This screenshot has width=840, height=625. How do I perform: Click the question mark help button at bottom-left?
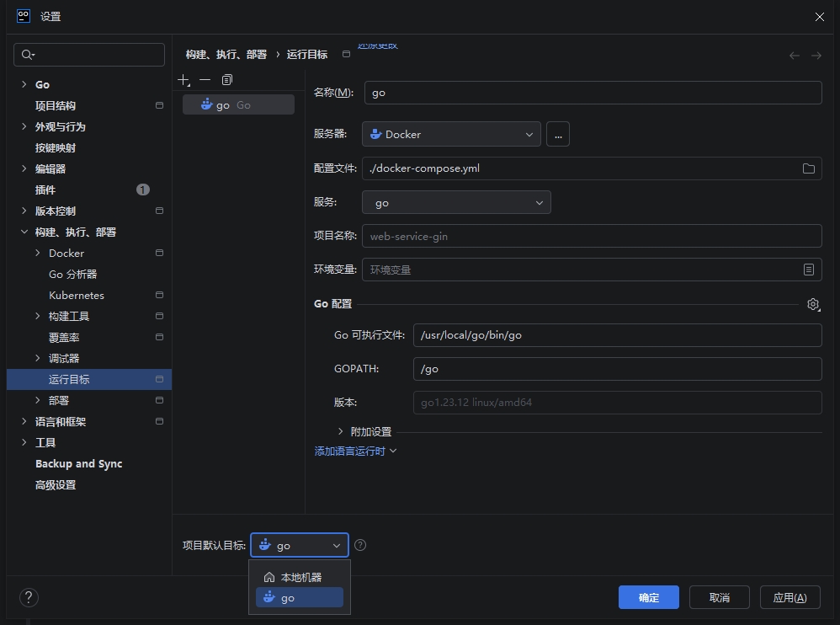click(x=29, y=598)
